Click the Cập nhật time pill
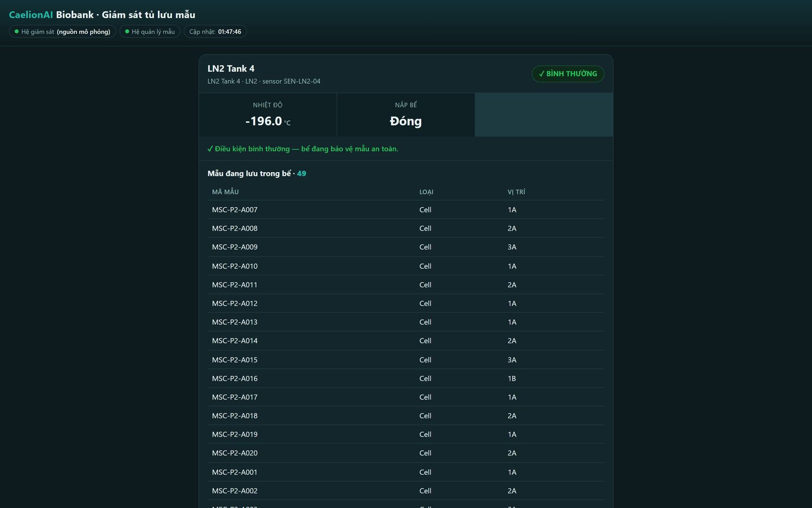This screenshot has width=812, height=508. pyautogui.click(x=215, y=32)
